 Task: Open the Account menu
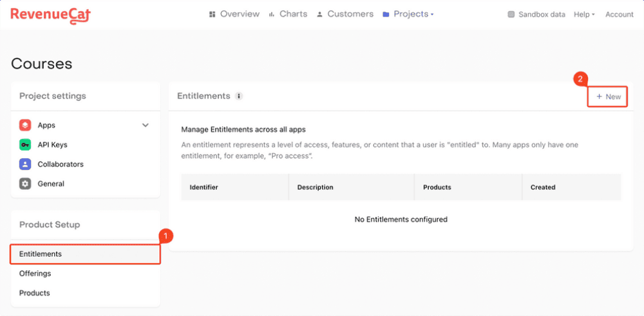tap(619, 15)
